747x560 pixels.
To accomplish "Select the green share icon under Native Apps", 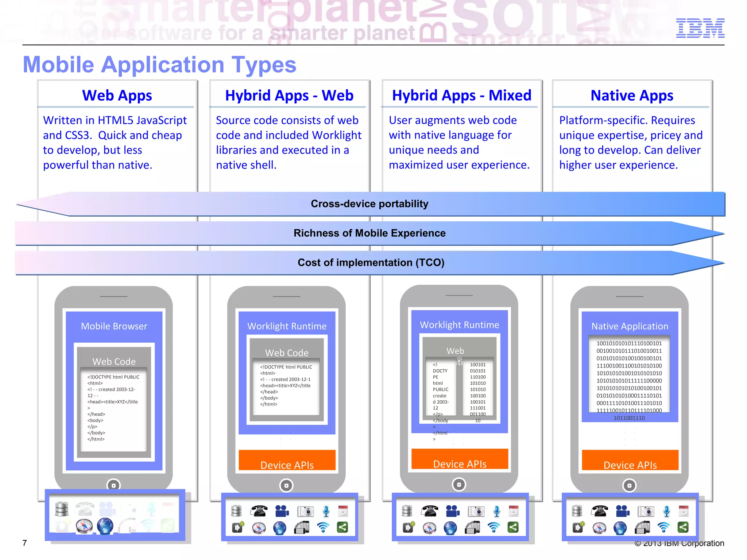I will tap(683, 527).
